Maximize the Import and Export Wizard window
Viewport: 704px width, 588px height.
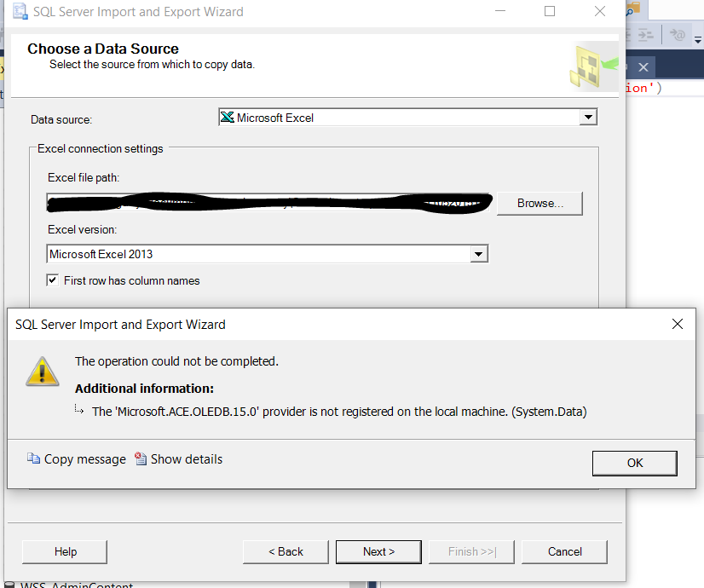point(550,11)
